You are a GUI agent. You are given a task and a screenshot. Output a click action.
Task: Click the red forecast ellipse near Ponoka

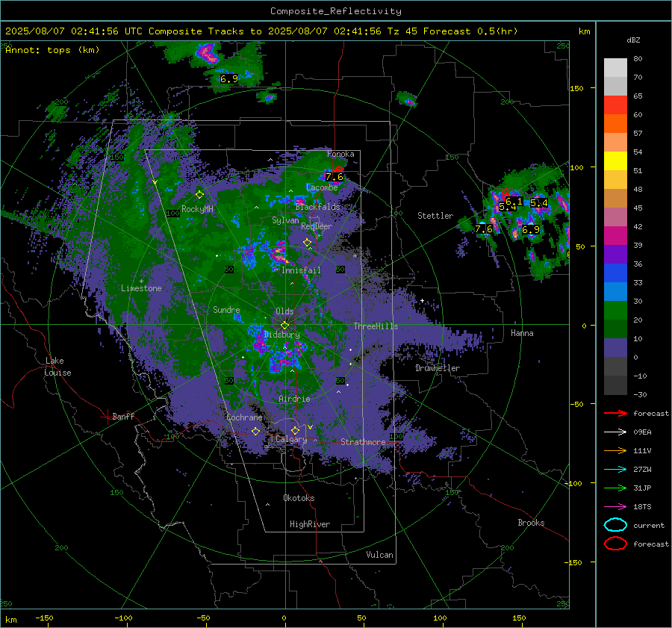[x=339, y=170]
